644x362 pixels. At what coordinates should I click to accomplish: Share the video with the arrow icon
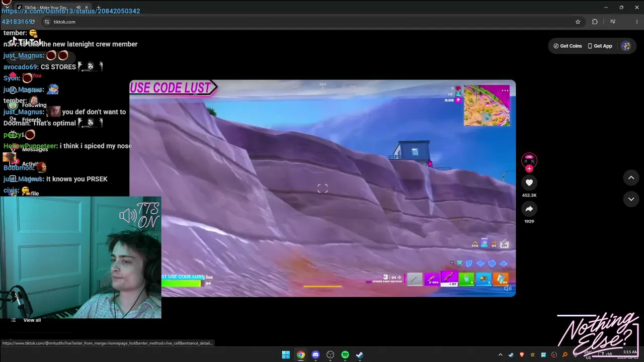pyautogui.click(x=529, y=209)
